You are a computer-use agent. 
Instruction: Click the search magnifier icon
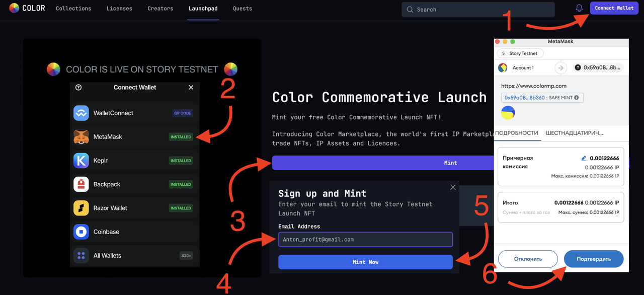click(x=410, y=10)
